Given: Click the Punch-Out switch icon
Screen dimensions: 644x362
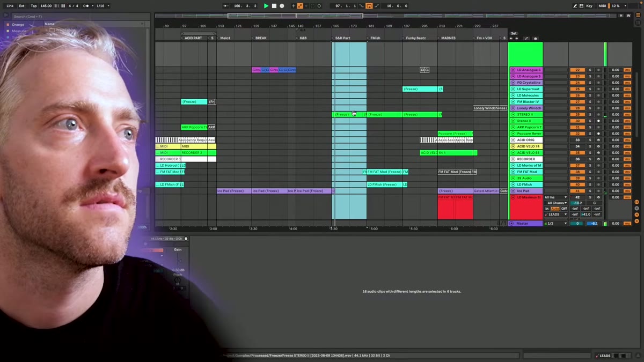Looking at the screenshot, I should 377,6.
